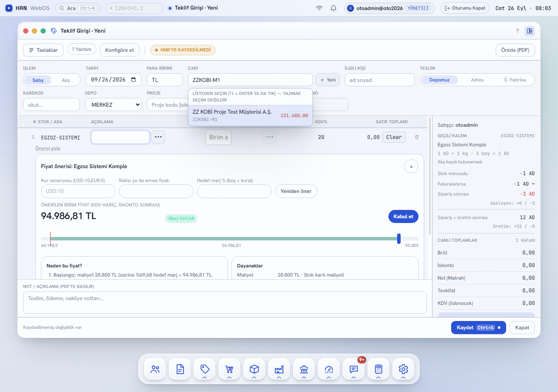Open the calculator icon in the dock

pyautogui.click(x=378, y=369)
